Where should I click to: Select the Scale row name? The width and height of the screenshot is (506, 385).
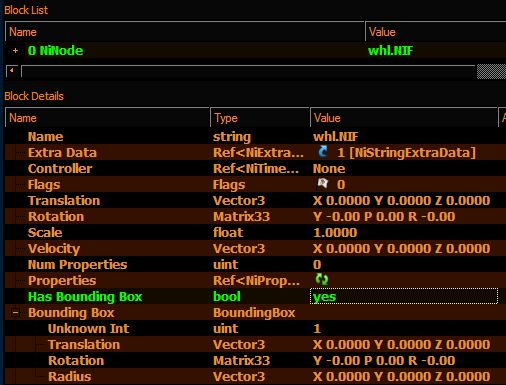click(x=45, y=233)
